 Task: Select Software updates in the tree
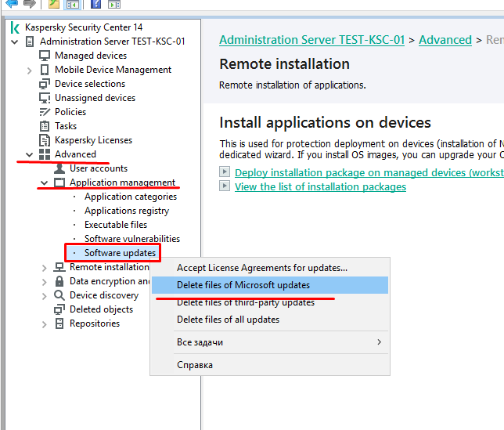tap(120, 253)
